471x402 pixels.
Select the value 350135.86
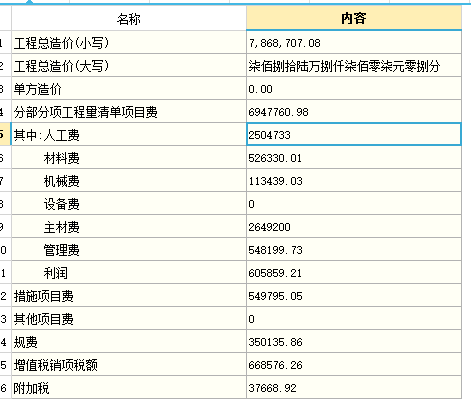coord(354,341)
